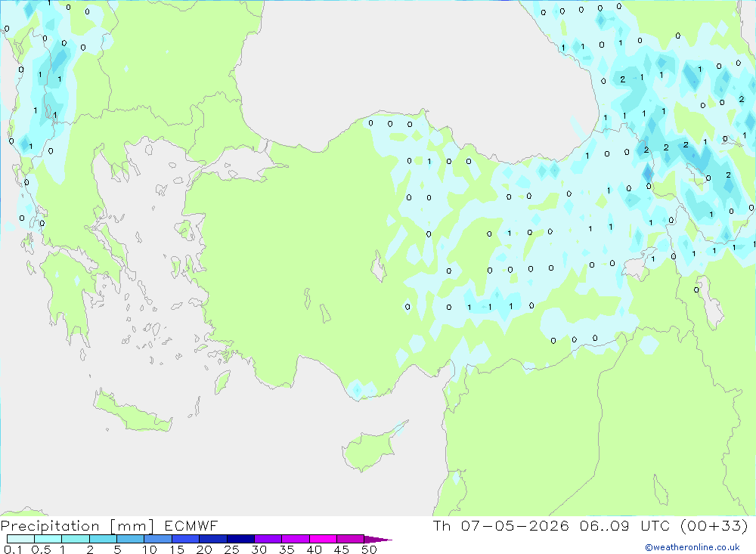Click the '10' legend scale number
This screenshot has width=756, height=554.
coord(150,549)
